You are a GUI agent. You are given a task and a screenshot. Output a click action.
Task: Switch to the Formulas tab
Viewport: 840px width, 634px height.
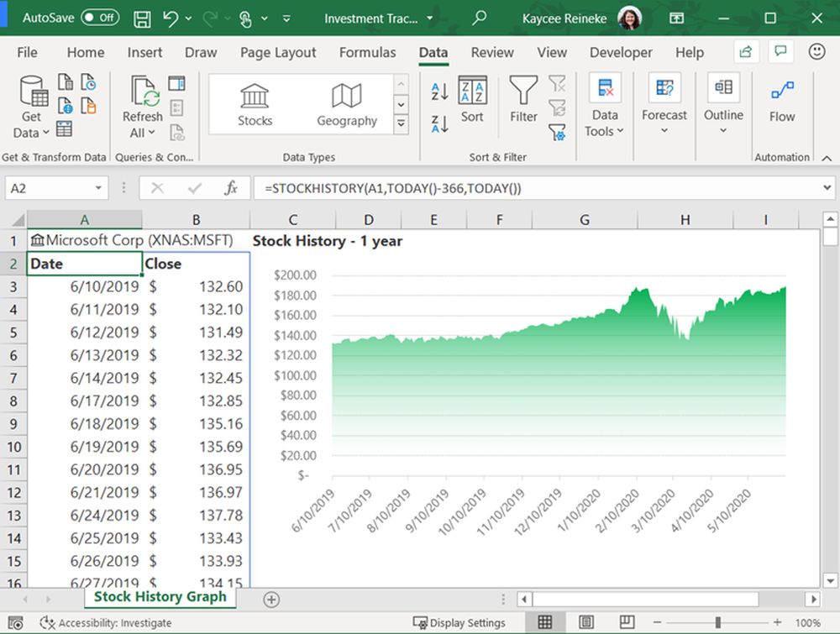[x=367, y=52]
